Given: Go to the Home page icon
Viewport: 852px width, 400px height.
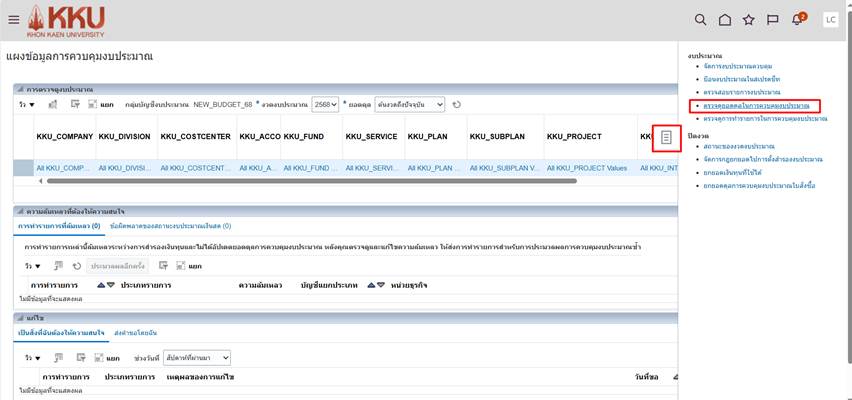Looking at the screenshot, I should point(725,20).
